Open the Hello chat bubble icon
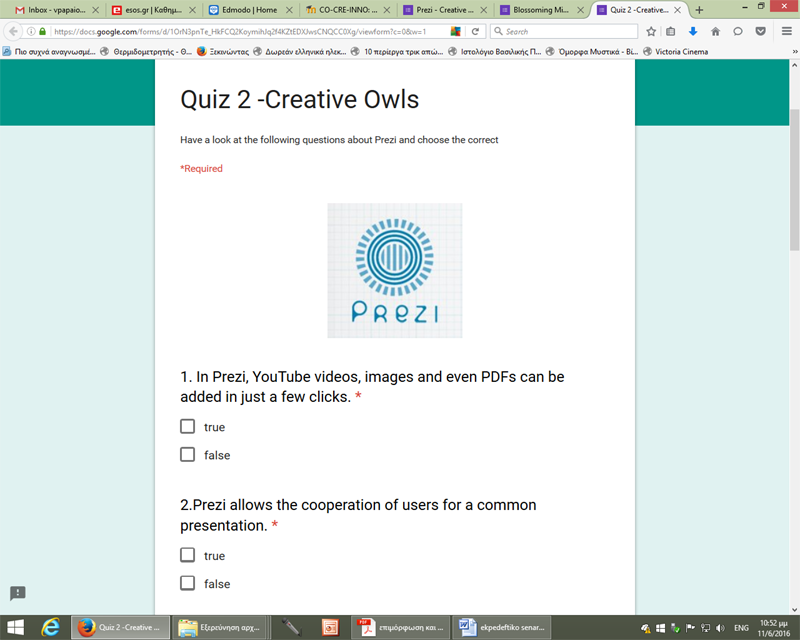Image resolution: width=800 pixels, height=640 pixels. pyautogui.click(x=738, y=31)
